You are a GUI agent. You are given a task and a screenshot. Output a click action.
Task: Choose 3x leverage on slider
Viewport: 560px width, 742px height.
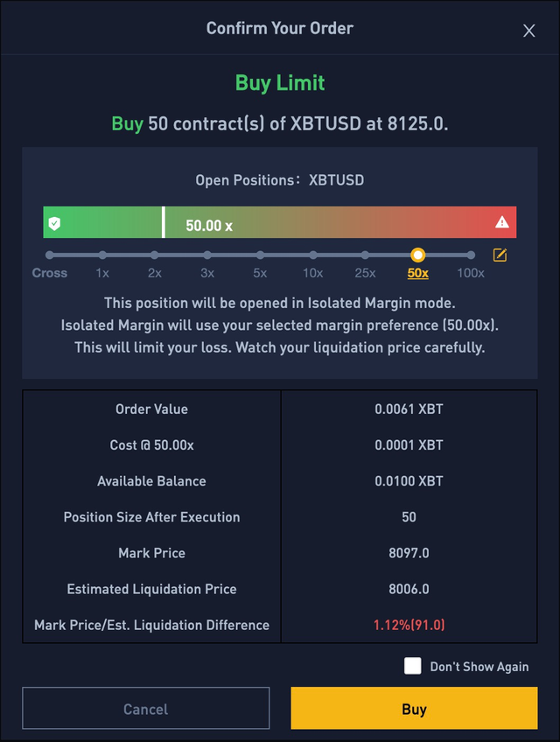tap(207, 255)
